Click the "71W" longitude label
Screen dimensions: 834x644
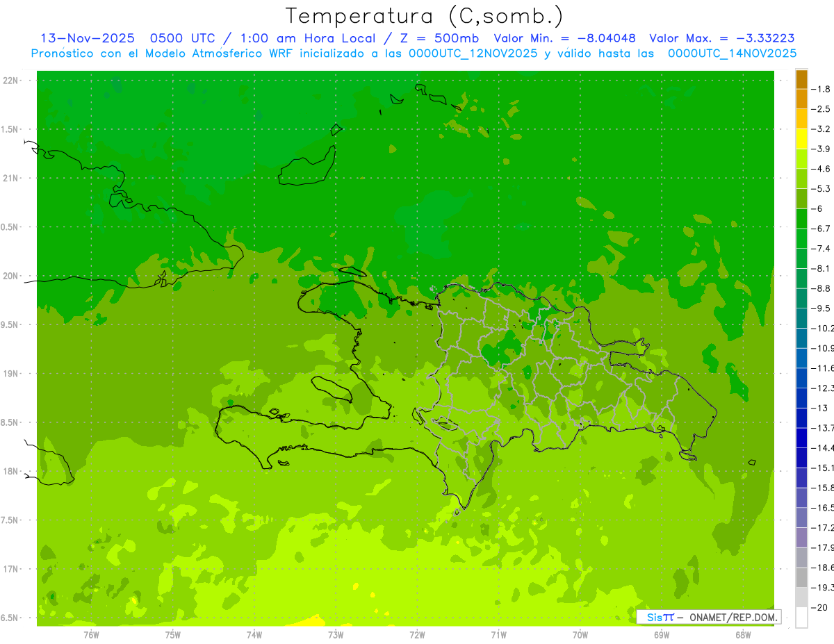[x=498, y=634]
